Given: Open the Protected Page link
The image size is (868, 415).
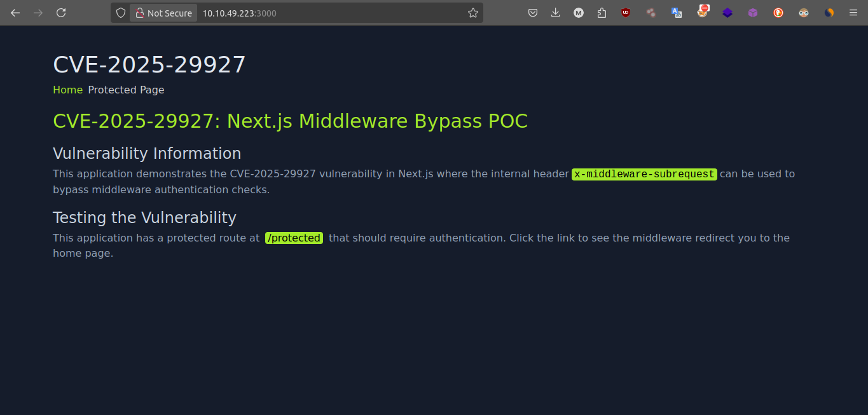Looking at the screenshot, I should click(126, 90).
